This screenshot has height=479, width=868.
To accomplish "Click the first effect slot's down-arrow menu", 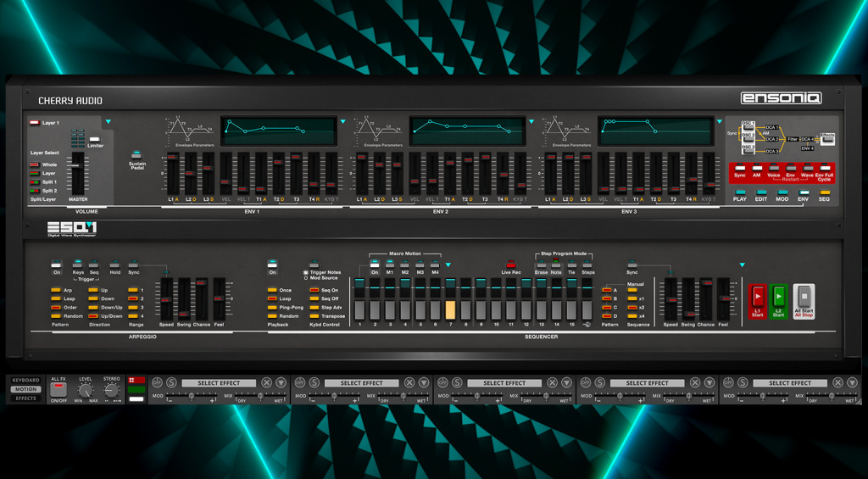I will pyautogui.click(x=281, y=382).
